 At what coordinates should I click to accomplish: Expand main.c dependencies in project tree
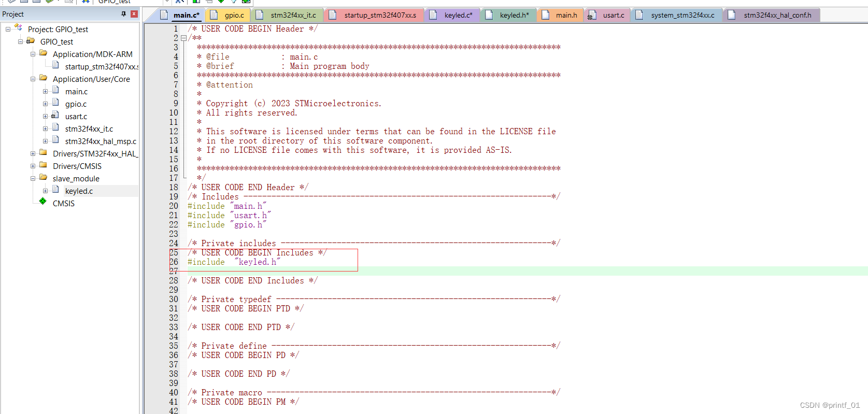pos(45,92)
